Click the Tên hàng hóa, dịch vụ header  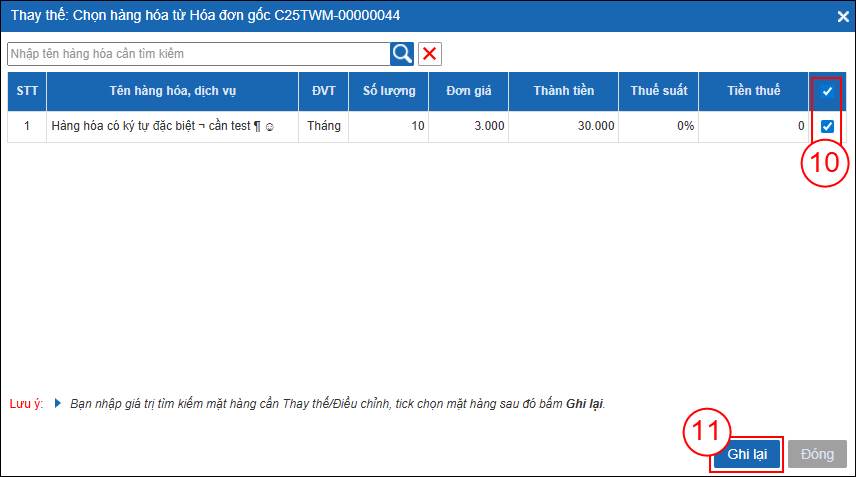172,91
